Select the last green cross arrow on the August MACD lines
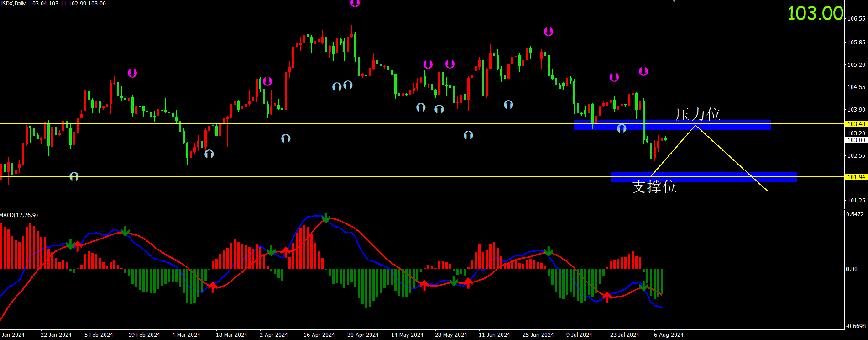 [643, 286]
